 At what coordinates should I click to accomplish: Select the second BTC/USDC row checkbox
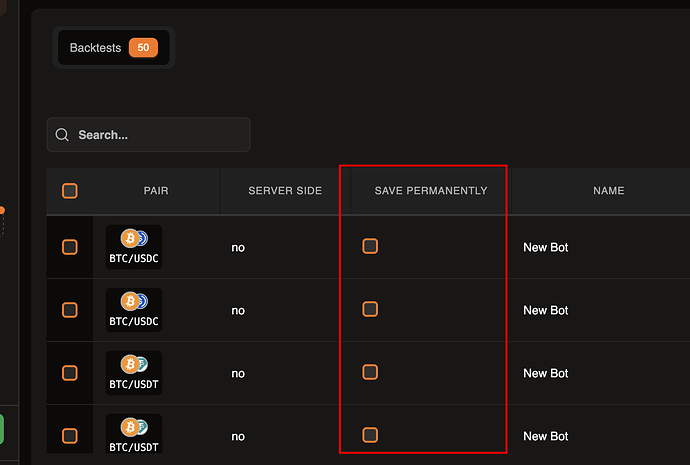coord(70,310)
